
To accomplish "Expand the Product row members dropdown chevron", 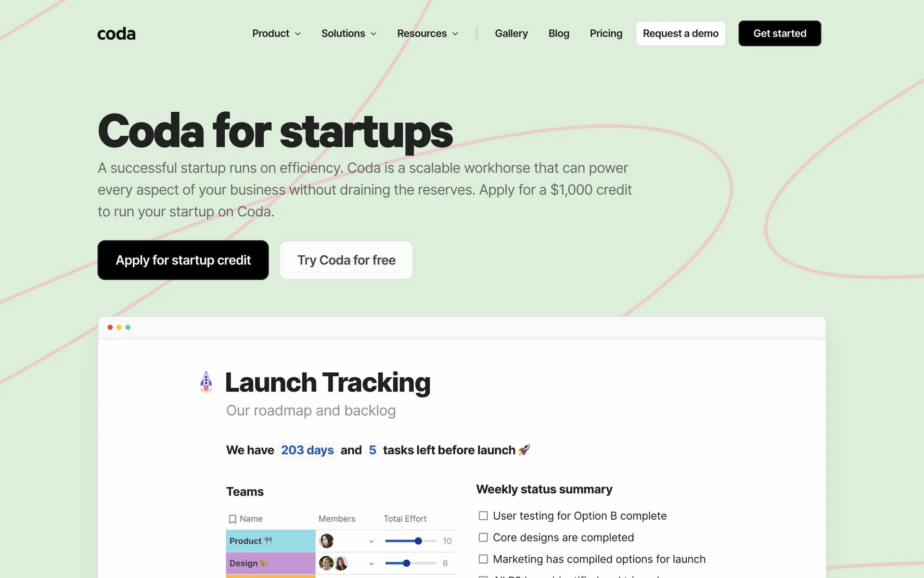I will pos(372,541).
